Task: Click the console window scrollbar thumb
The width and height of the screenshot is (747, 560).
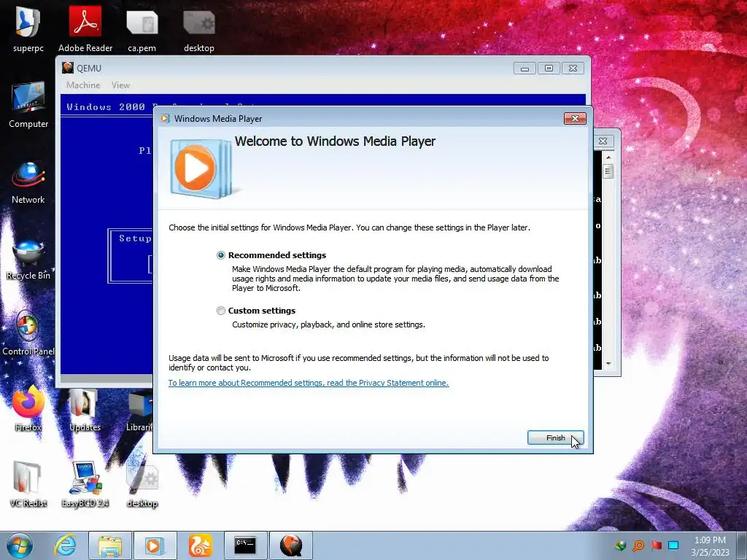Action: 608,171
